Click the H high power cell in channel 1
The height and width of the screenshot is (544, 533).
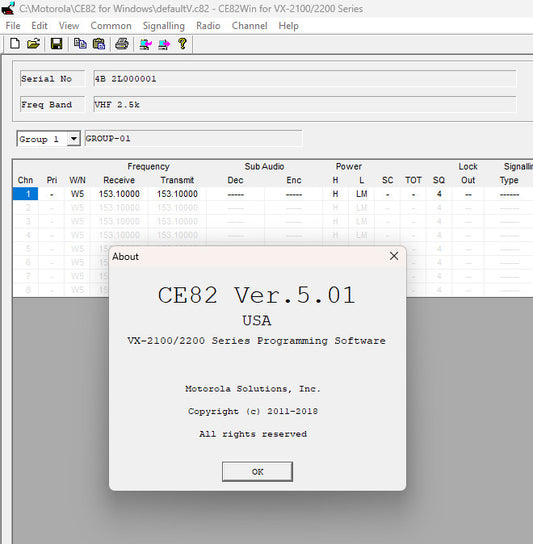coord(335,194)
